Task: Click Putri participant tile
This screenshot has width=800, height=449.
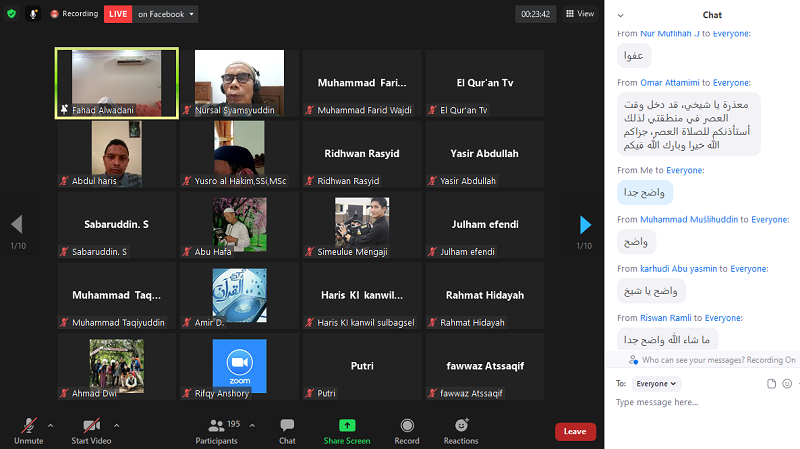Action: point(362,367)
